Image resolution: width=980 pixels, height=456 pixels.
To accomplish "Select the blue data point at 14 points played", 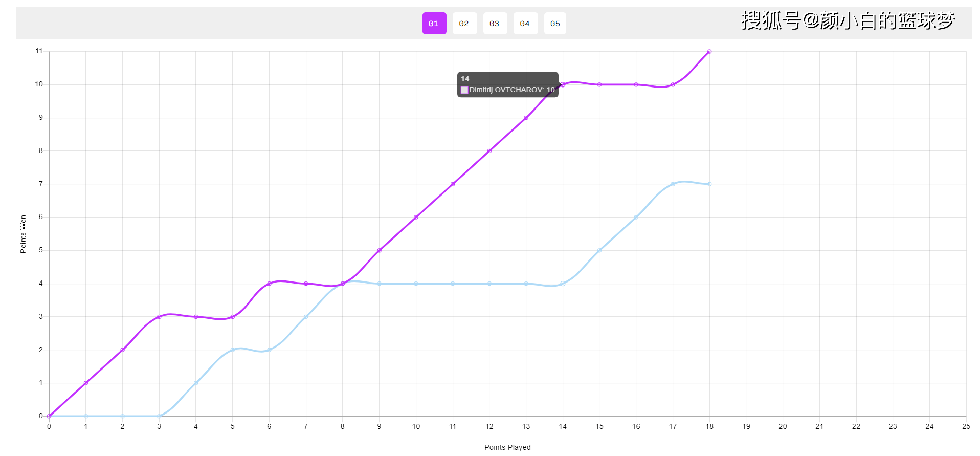I will pyautogui.click(x=563, y=284).
